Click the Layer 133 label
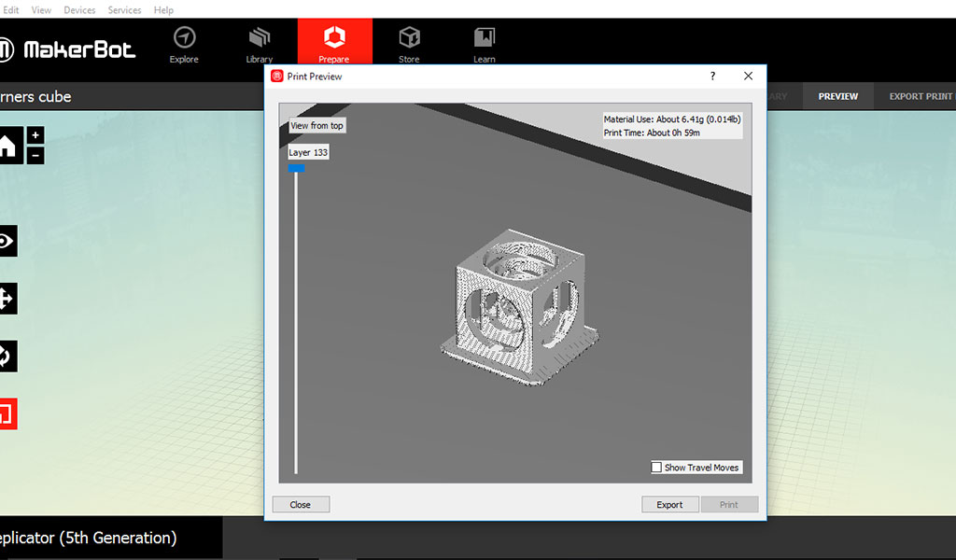 [308, 152]
